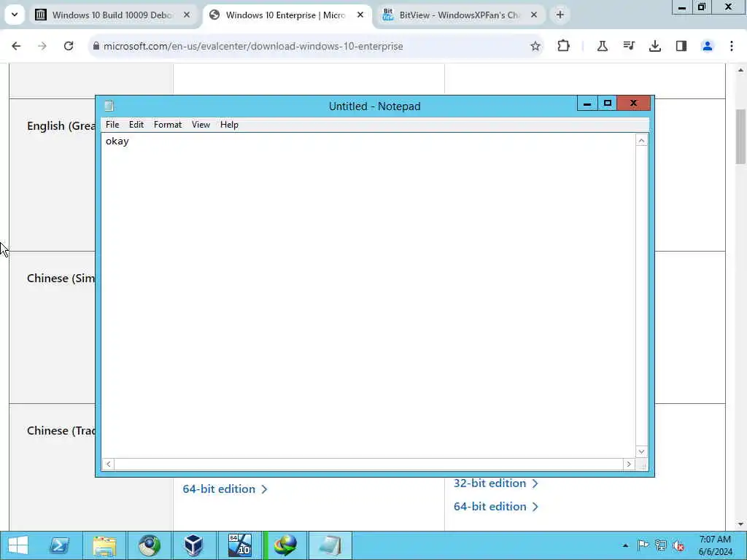This screenshot has width=747, height=560.
Task: Open Internet Download Manager taskbar icon
Action: pos(286,545)
